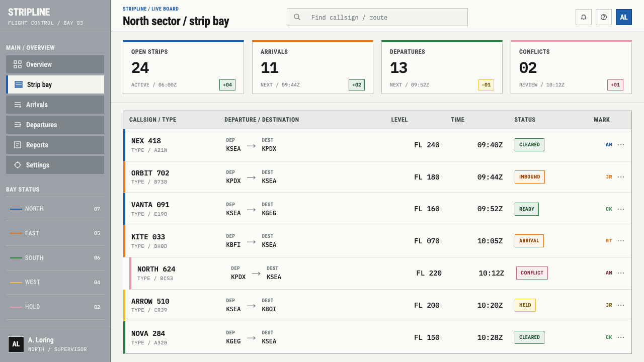Go to Overview in sidebar
This screenshot has width=644, height=362.
pyautogui.click(x=55, y=64)
